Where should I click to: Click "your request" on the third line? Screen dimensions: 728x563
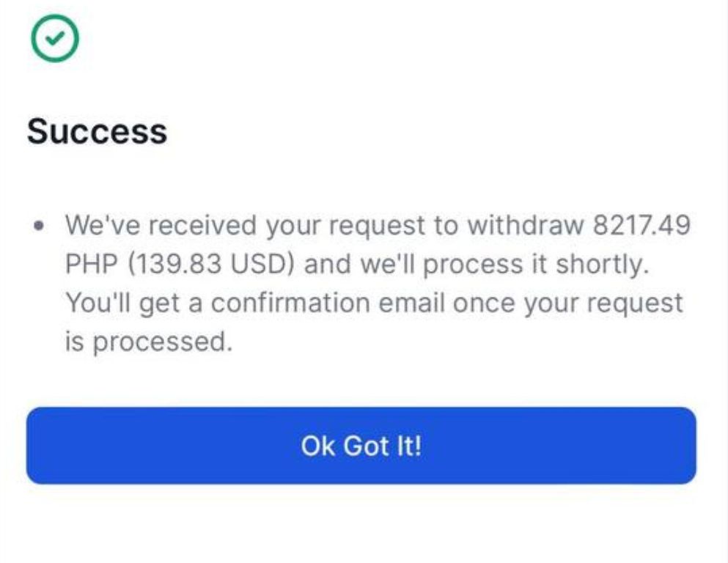click(x=603, y=305)
